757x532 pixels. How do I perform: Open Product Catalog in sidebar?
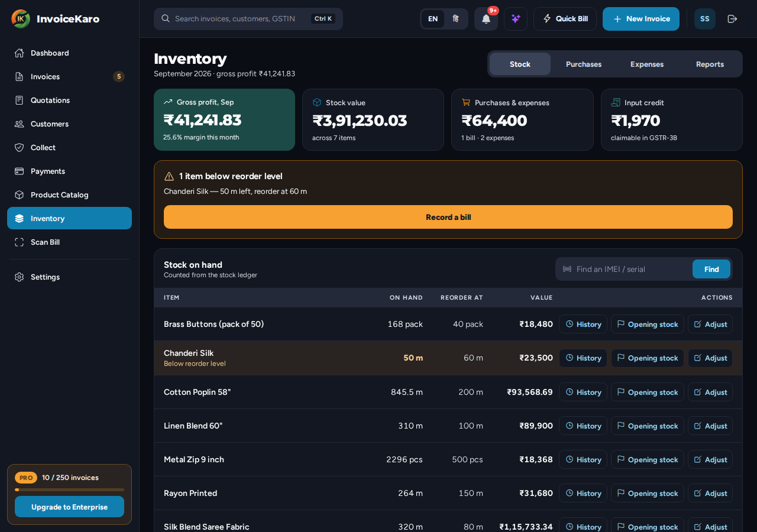tap(69, 195)
